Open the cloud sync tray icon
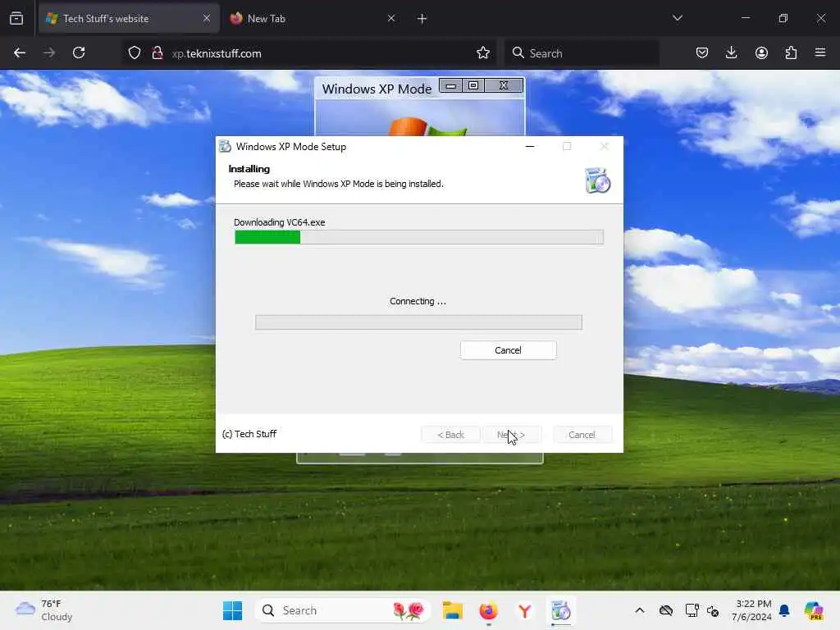Image resolution: width=840 pixels, height=630 pixels. (666, 610)
